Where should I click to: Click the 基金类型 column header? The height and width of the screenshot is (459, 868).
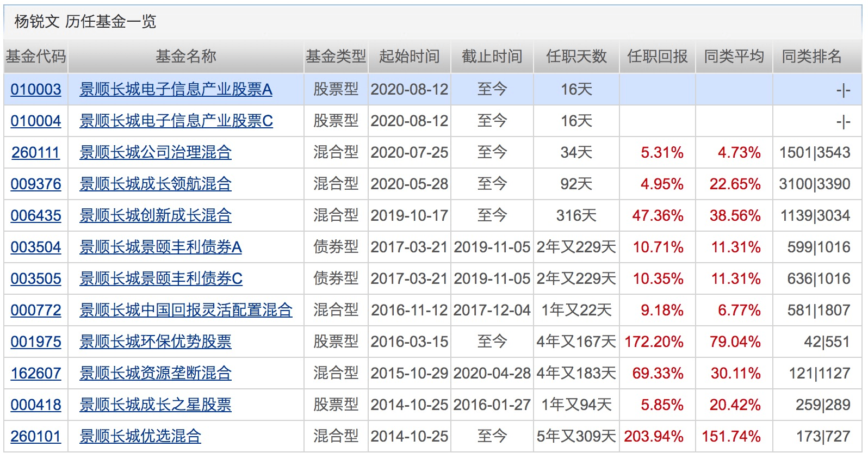click(x=336, y=57)
